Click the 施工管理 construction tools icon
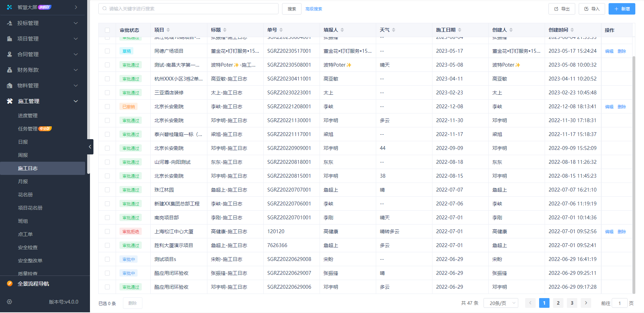This screenshot has height=313, width=644. point(9,101)
